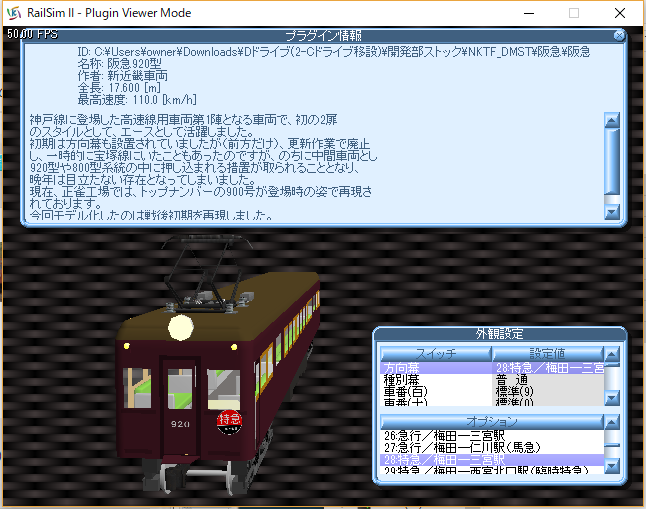Click the up arrow of description scrollbar
Screen dimensions: 646x509
click(612, 120)
